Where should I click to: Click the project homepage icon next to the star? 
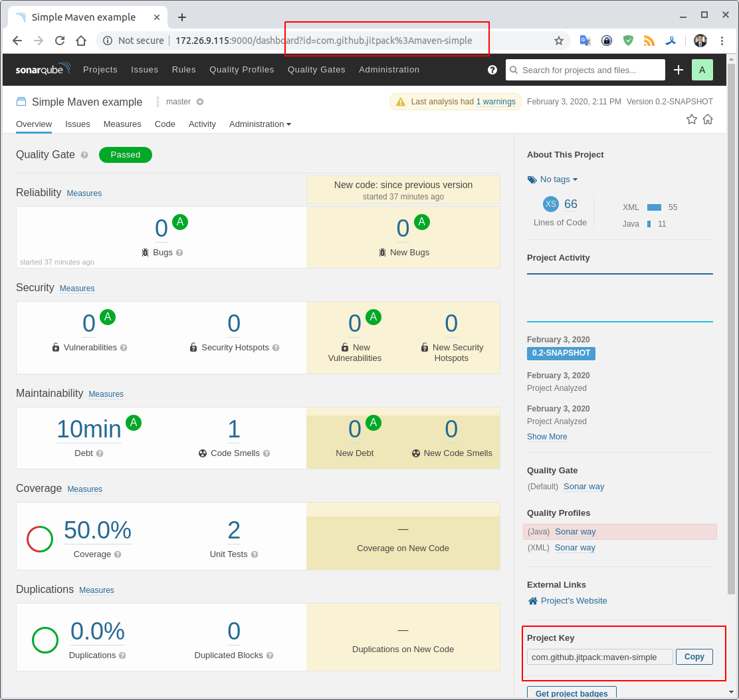click(x=708, y=119)
